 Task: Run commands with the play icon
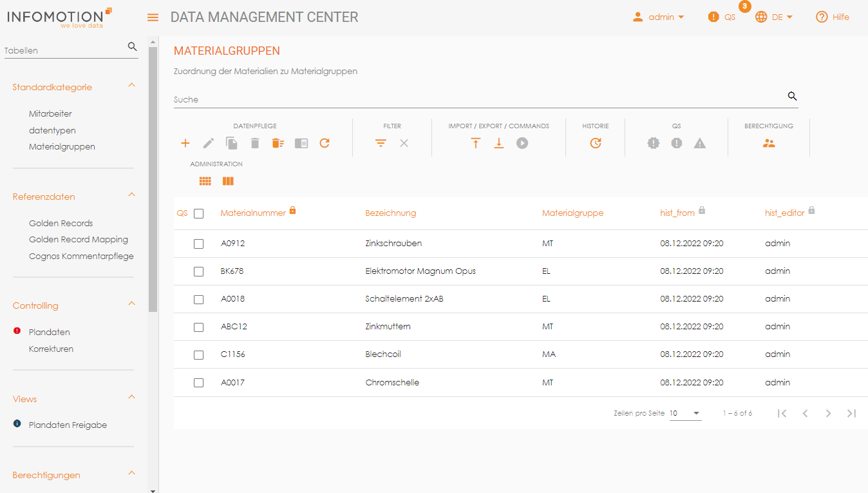click(x=522, y=143)
